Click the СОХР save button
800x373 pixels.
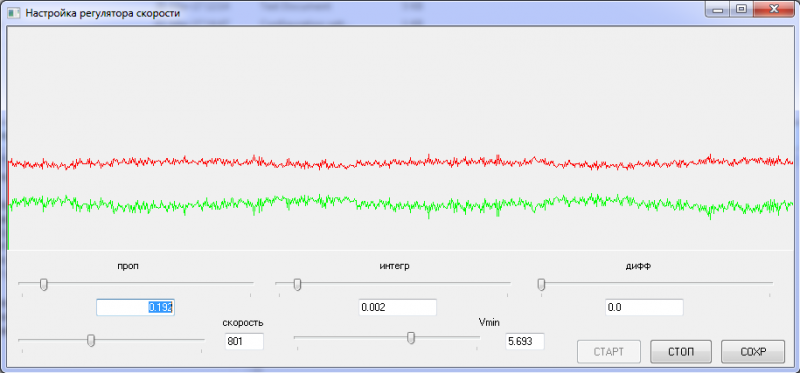(x=753, y=352)
